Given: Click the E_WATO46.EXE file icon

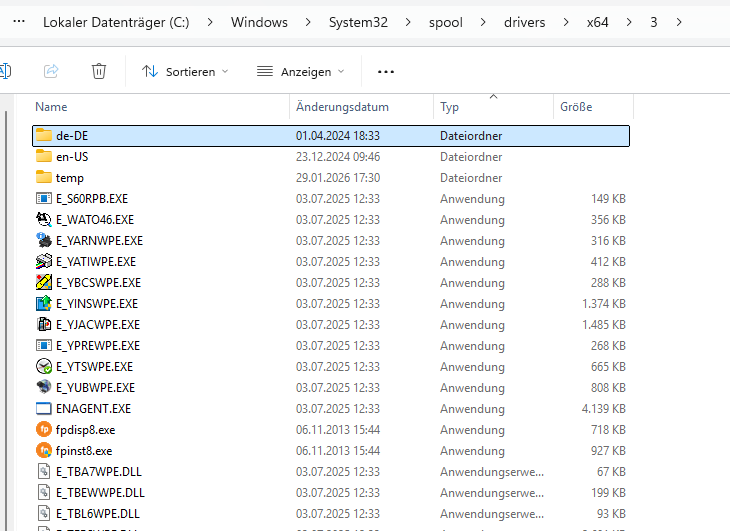Looking at the screenshot, I should 44,219.
